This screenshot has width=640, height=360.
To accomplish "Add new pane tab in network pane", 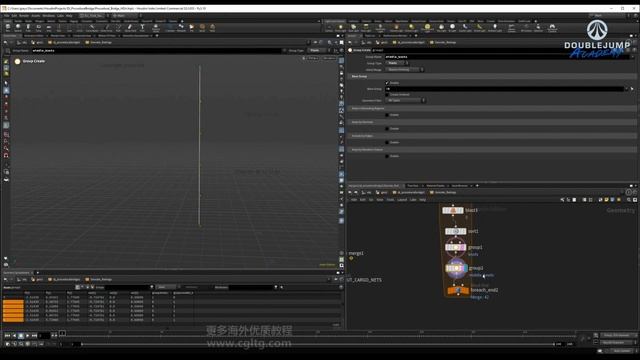I will tap(477, 186).
